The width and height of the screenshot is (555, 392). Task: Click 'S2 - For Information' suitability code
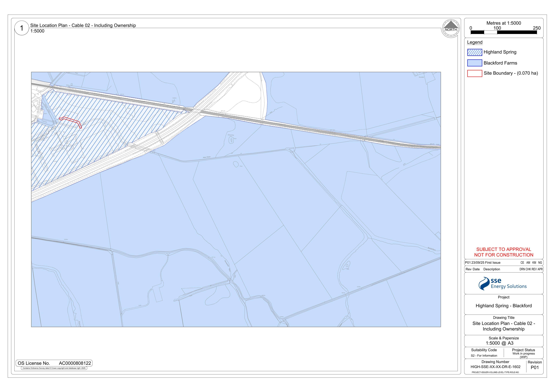pos(484,356)
